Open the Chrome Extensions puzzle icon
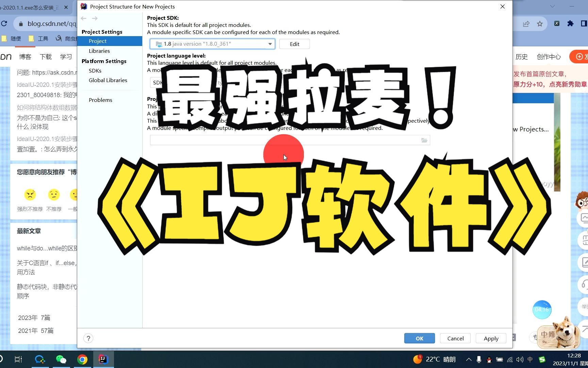Screen dimensions: 588x368 [x=570, y=24]
